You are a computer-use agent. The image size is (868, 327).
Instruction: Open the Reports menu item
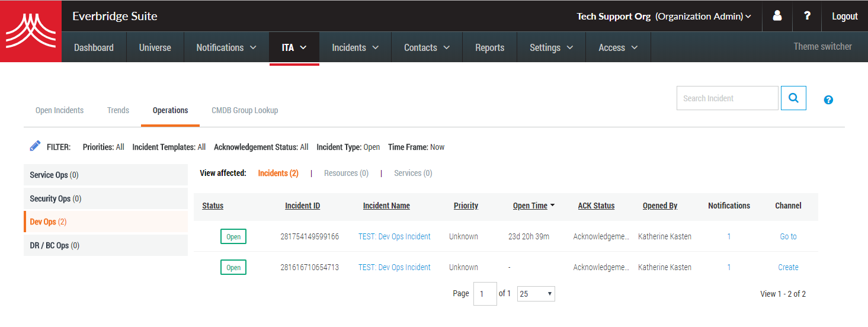pyautogui.click(x=489, y=47)
